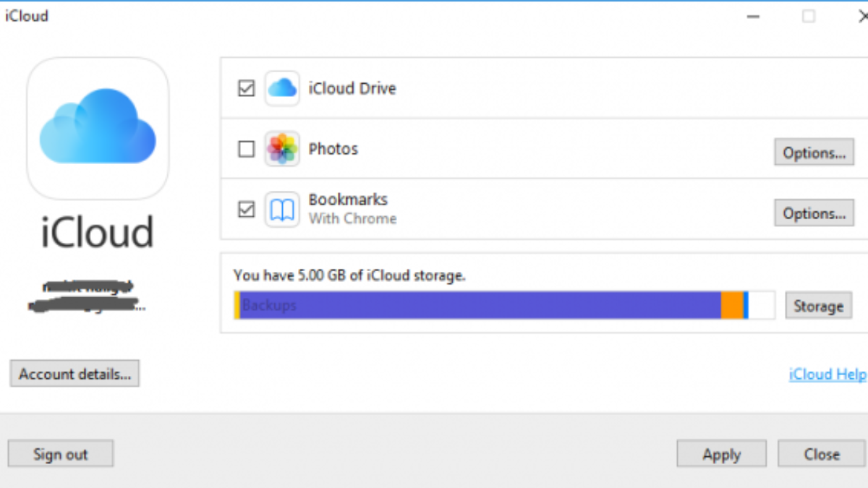Click the Bookmarks book icon

click(x=282, y=210)
